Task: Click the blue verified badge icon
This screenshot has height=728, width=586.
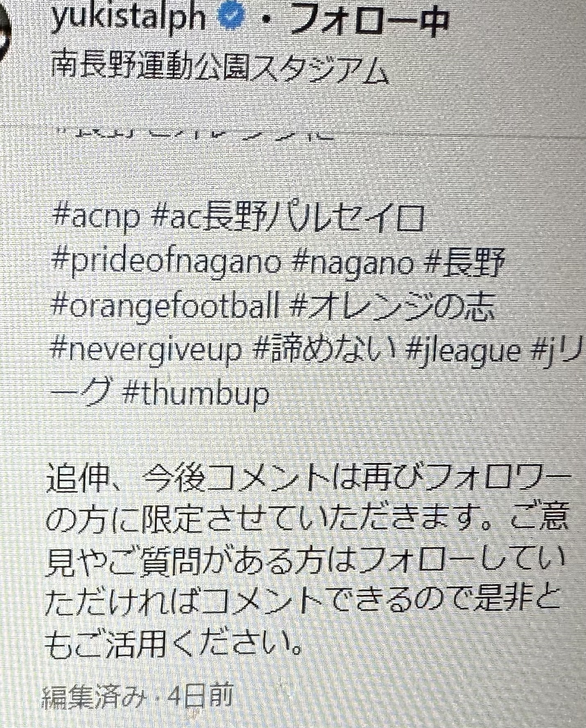Action: coord(231,18)
